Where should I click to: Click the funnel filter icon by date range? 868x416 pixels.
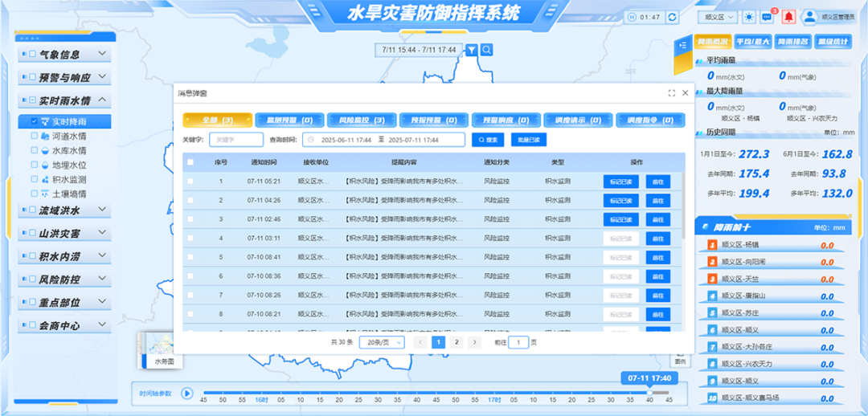[x=472, y=50]
